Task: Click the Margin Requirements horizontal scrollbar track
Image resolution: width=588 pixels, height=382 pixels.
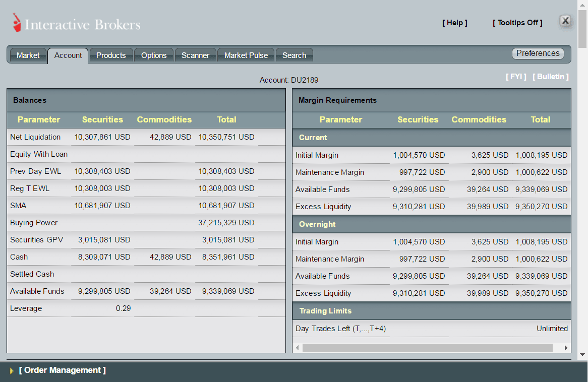Action: click(x=428, y=348)
